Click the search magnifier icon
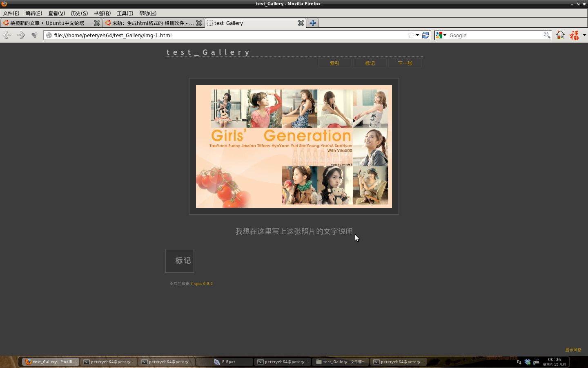Image resolution: width=588 pixels, height=368 pixels. [547, 35]
